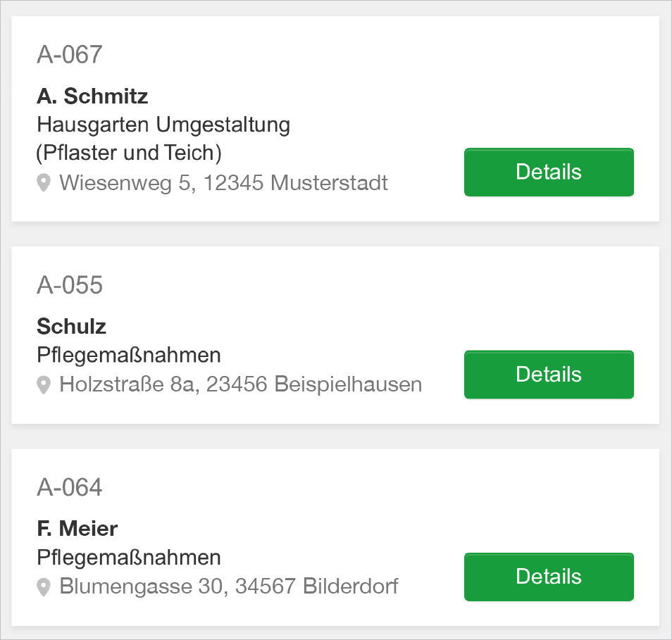Select the address Holzstraße 8a, 23456 Beispielhausen

click(240, 384)
